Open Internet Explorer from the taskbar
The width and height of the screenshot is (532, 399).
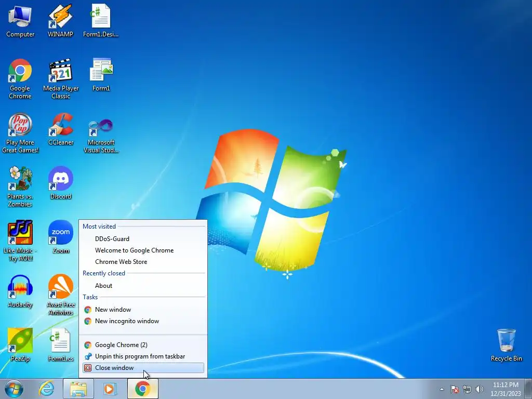click(46, 389)
